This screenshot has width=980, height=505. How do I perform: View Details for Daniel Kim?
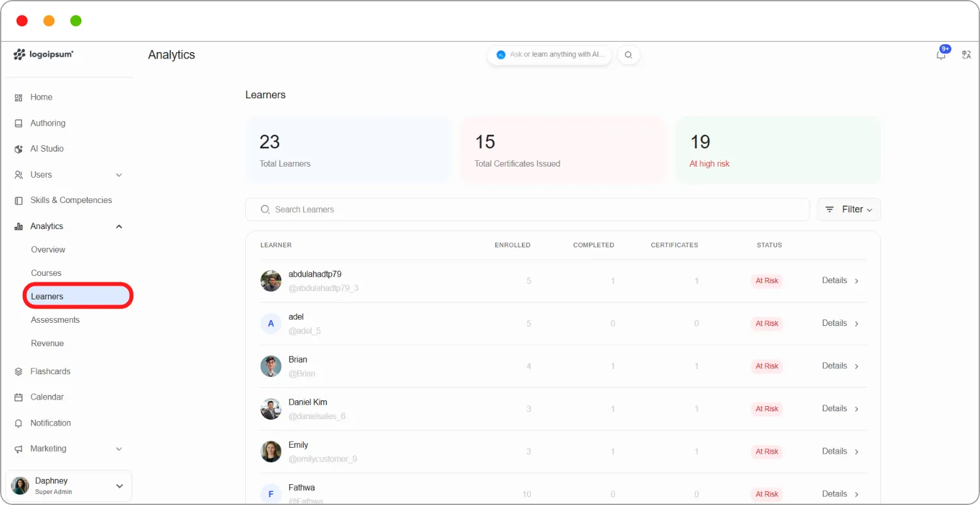834,409
